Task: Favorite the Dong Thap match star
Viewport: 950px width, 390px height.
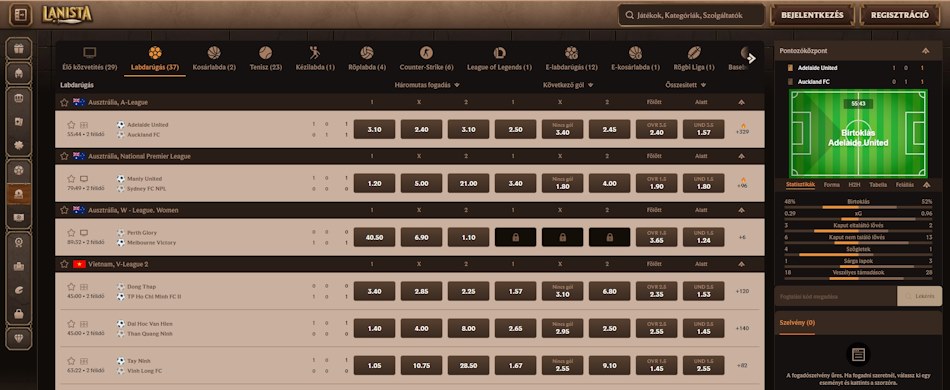Action: 71,286
